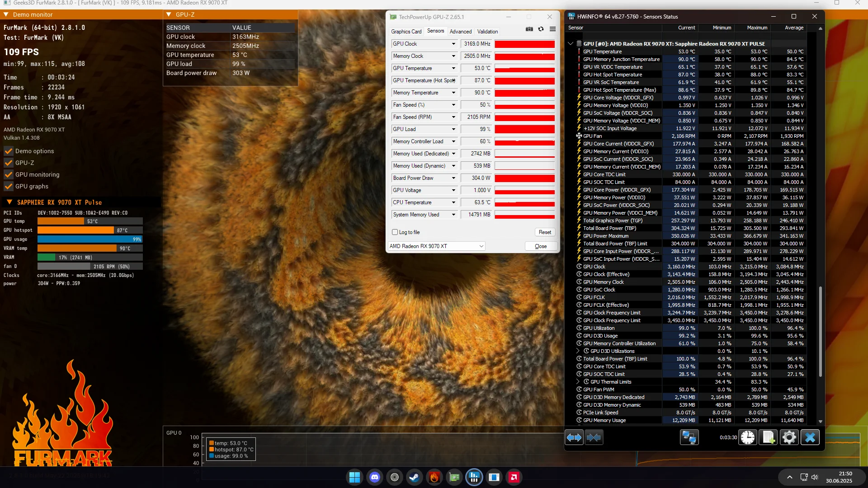The height and width of the screenshot is (488, 868).
Task: Toggle GPU monitoring checkbox
Action: pos(9,174)
